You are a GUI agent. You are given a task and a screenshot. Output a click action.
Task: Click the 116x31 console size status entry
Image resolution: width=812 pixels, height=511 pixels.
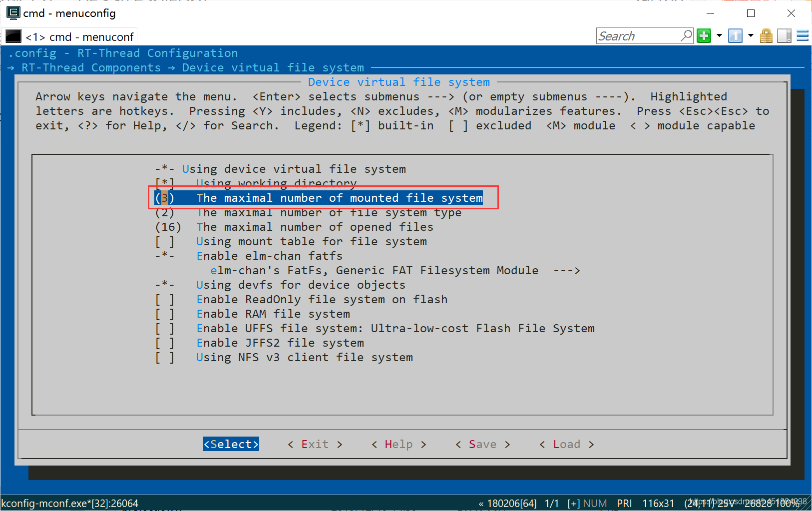coord(658,504)
